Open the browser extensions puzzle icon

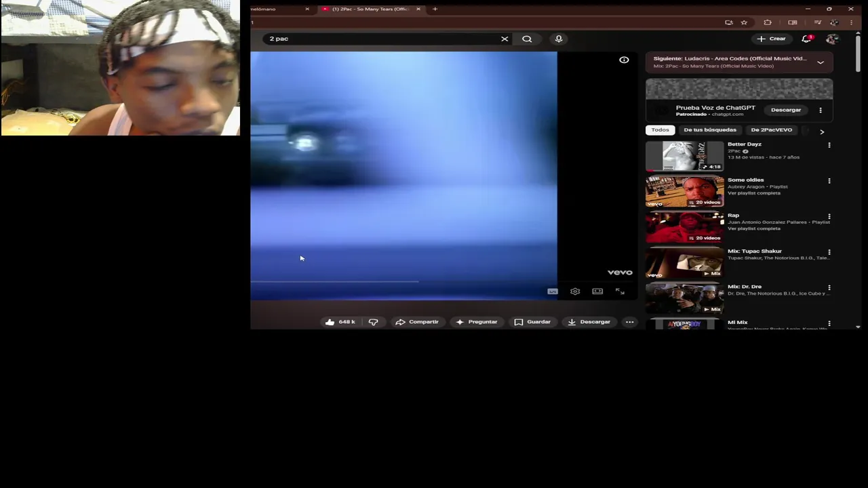pyautogui.click(x=768, y=22)
